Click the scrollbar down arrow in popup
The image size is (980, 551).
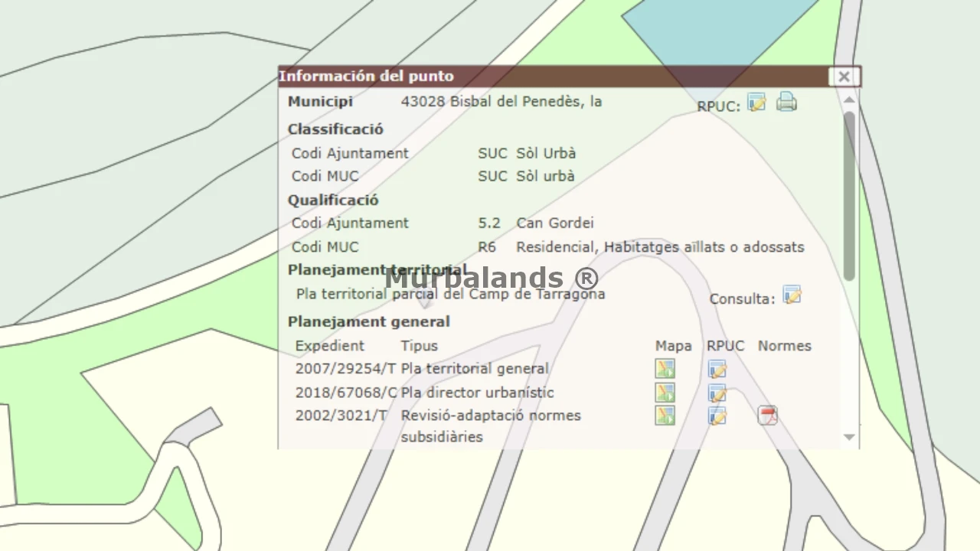849,437
